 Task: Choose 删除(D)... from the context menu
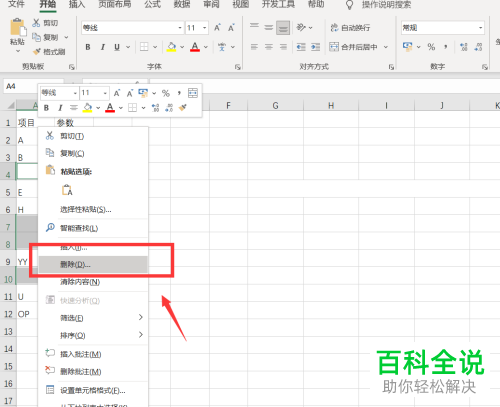[x=93, y=265]
